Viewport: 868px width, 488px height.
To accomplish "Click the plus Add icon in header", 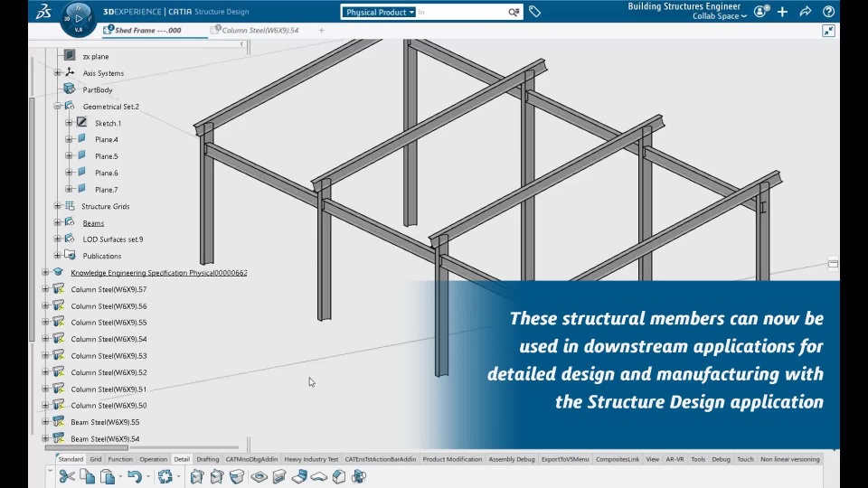I will [x=782, y=12].
